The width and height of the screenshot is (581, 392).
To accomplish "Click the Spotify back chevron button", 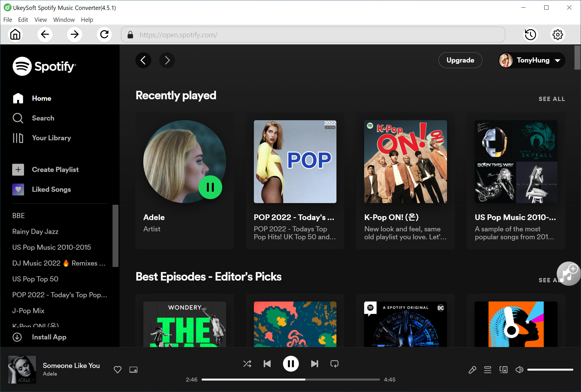I will [x=143, y=60].
